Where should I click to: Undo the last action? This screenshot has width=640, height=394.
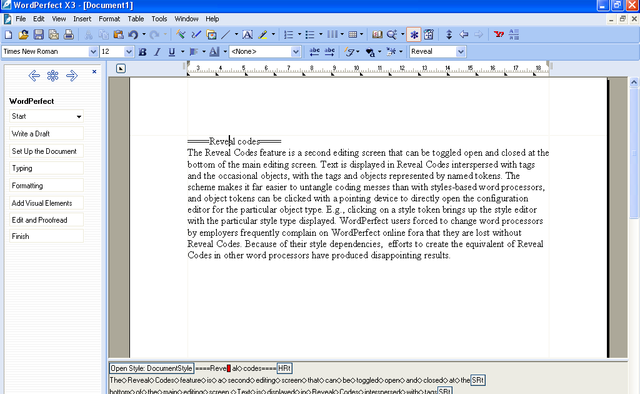click(x=133, y=35)
